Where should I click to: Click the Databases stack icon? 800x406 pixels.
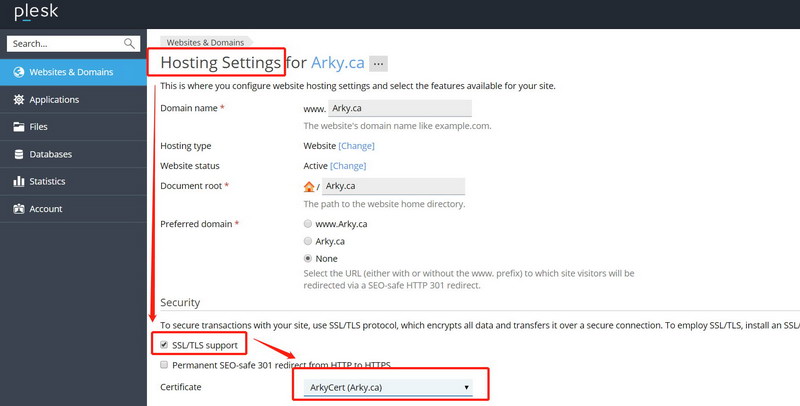(19, 154)
